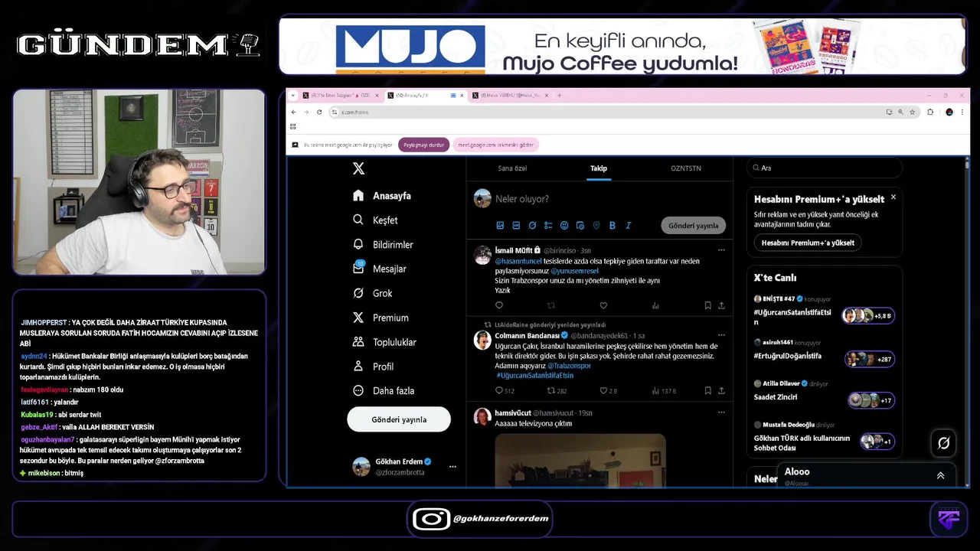The image size is (980, 551).
Task: Like İsmail Müfit's post
Action: point(603,305)
